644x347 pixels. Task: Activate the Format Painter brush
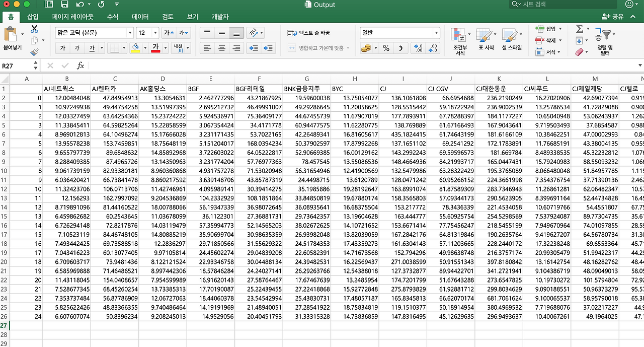click(34, 52)
